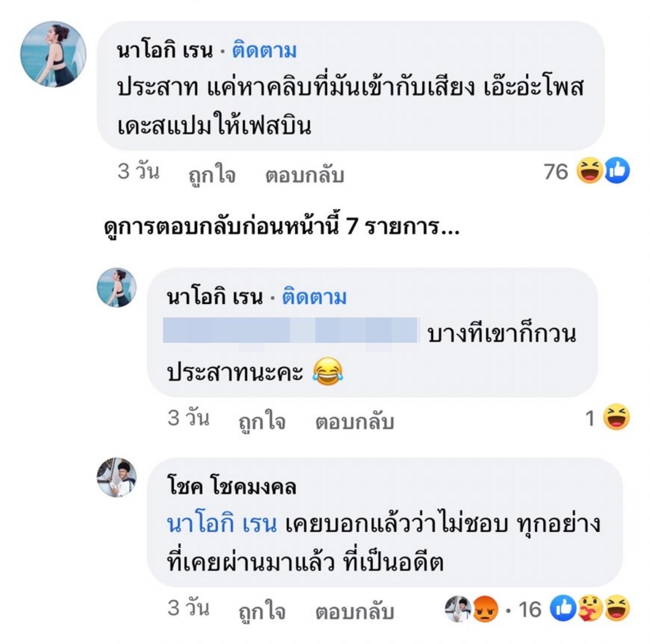This screenshot has width=650, height=644.
Task: Follow นาโอกิ เรน via the top ติดตาม link
Action: [264, 51]
